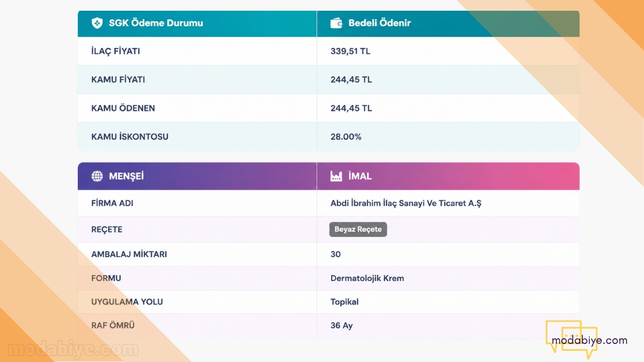This screenshot has height=362, width=644.
Task: Click the UYGULAMA YOLU label
Action: coord(127,302)
